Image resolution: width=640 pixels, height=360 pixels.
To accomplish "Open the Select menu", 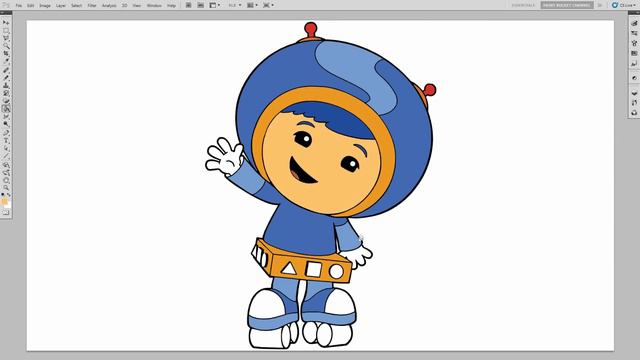I will coord(77,5).
